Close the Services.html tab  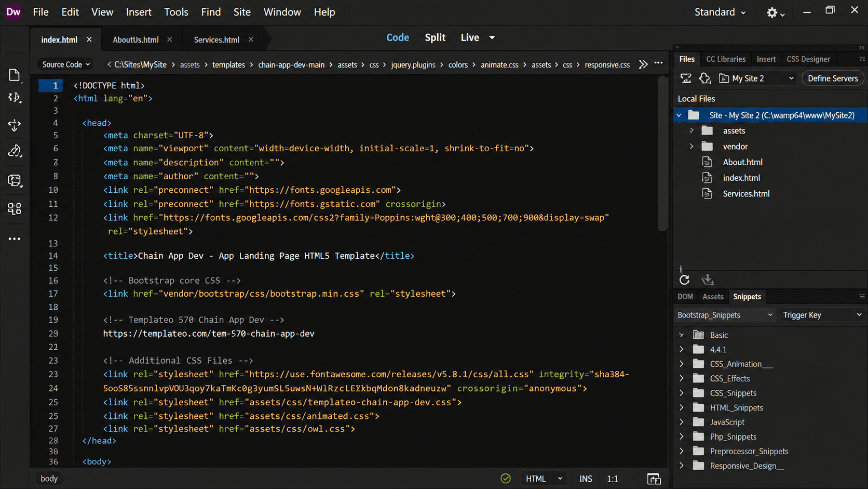click(251, 39)
